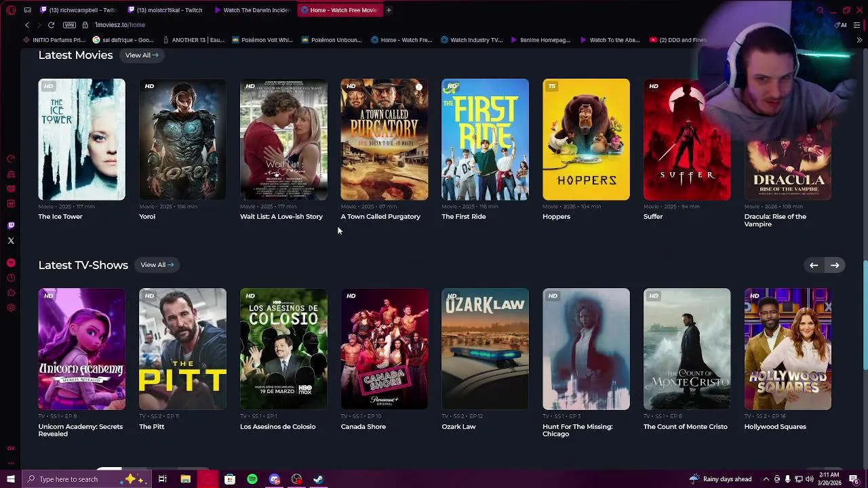Click View All for Latest Movies

click(x=141, y=55)
